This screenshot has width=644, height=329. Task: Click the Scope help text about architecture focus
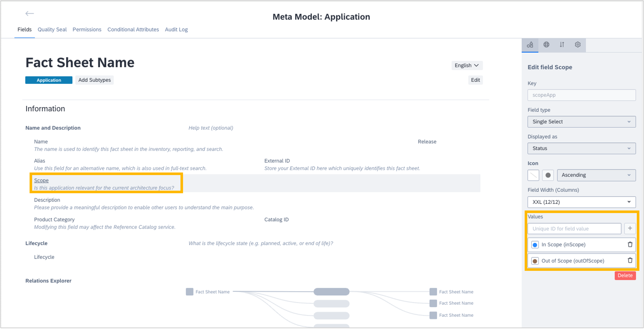click(x=104, y=188)
